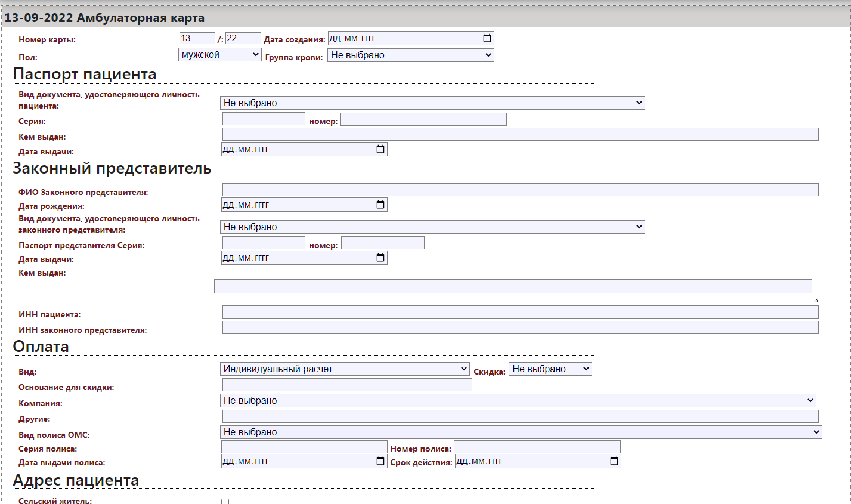This screenshot has height=504, width=851.
Task: Grab the resize handle of Кем выдан textarea
Action: (x=815, y=300)
